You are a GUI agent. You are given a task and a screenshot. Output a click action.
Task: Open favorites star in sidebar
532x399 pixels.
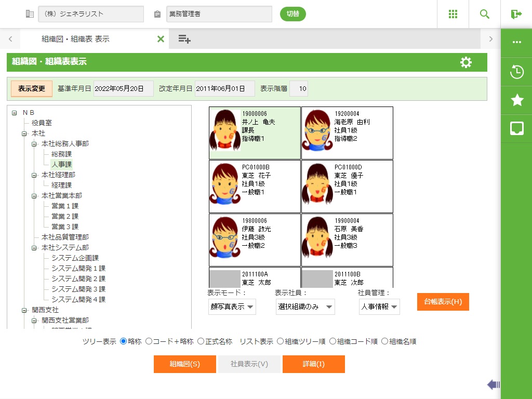pos(517,100)
